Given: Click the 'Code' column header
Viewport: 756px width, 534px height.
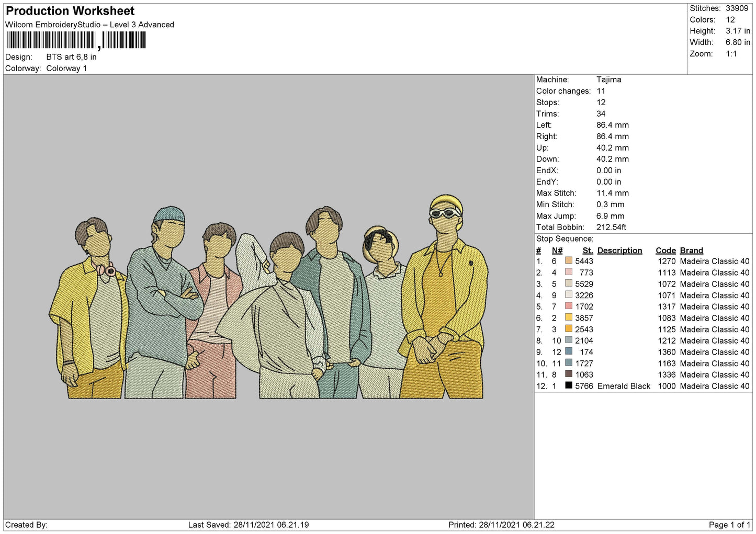Looking at the screenshot, I should coord(665,251).
